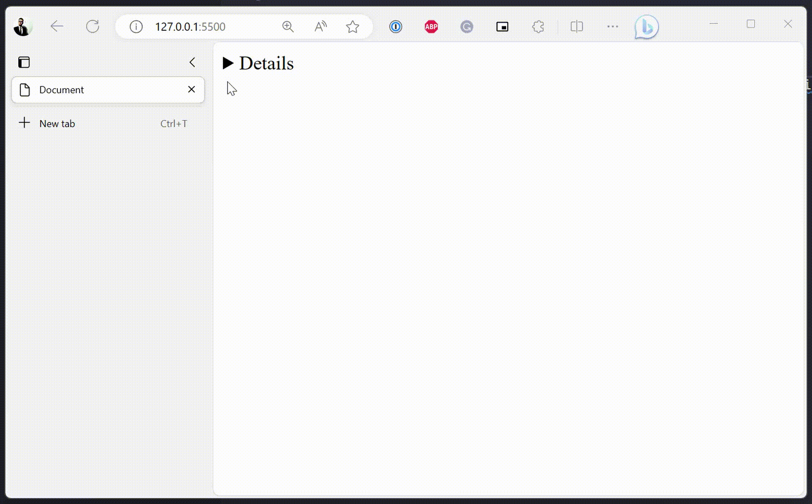812x504 pixels.
Task: Click the zoom magnifier icon
Action: coord(288,27)
